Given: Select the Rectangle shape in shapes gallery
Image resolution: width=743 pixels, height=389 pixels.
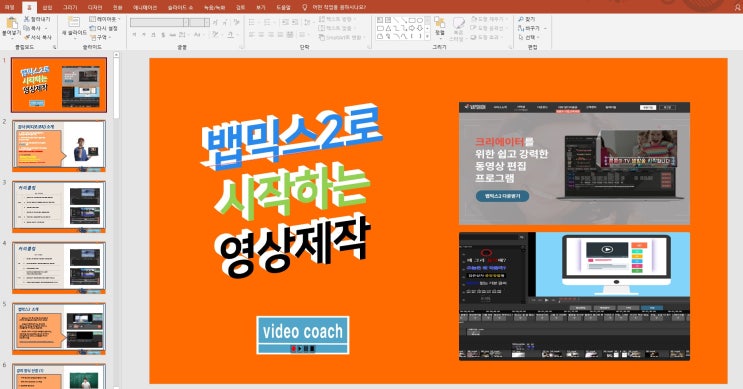Looking at the screenshot, I should [412, 20].
